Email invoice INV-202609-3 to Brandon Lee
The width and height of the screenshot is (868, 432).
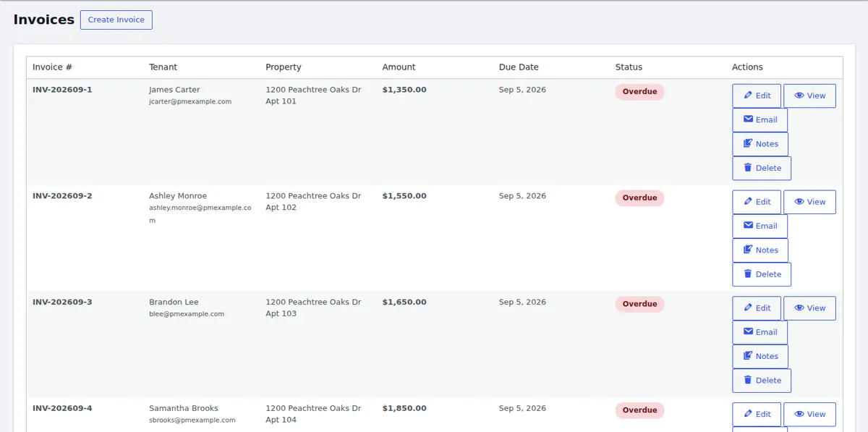pyautogui.click(x=760, y=332)
